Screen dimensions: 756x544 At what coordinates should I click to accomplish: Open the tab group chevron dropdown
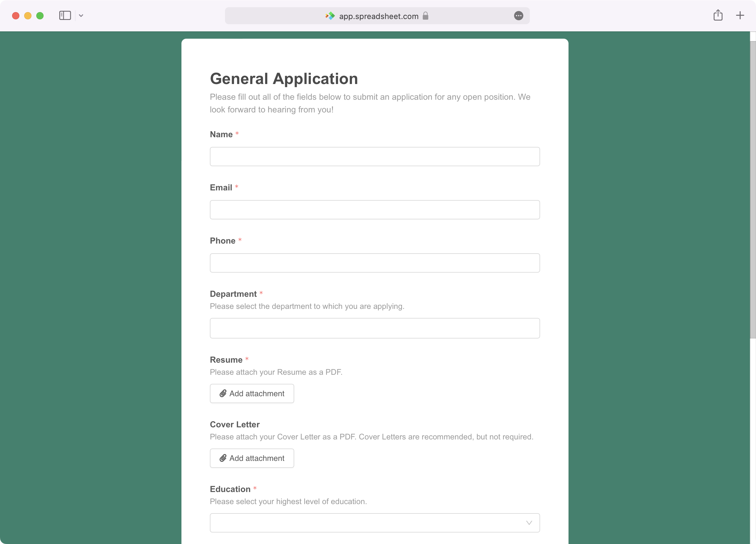click(x=81, y=16)
